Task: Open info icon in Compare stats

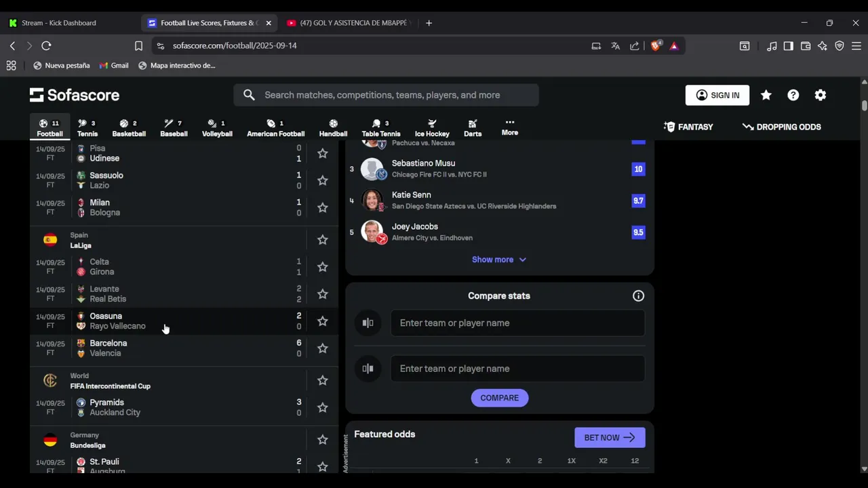Action: [638, 296]
